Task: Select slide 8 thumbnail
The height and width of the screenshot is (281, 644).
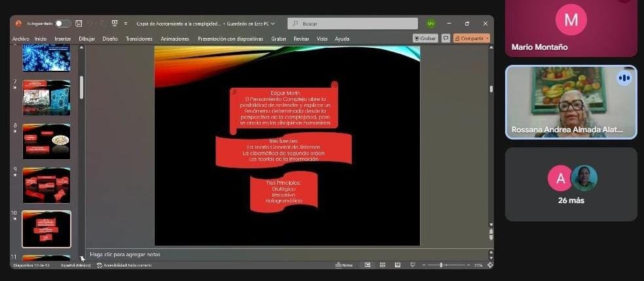Action: click(47, 141)
